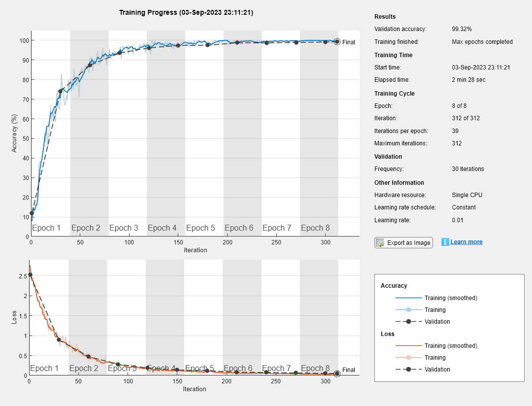
Task: Click the validation accuracy value 99.32%
Action: point(462,29)
